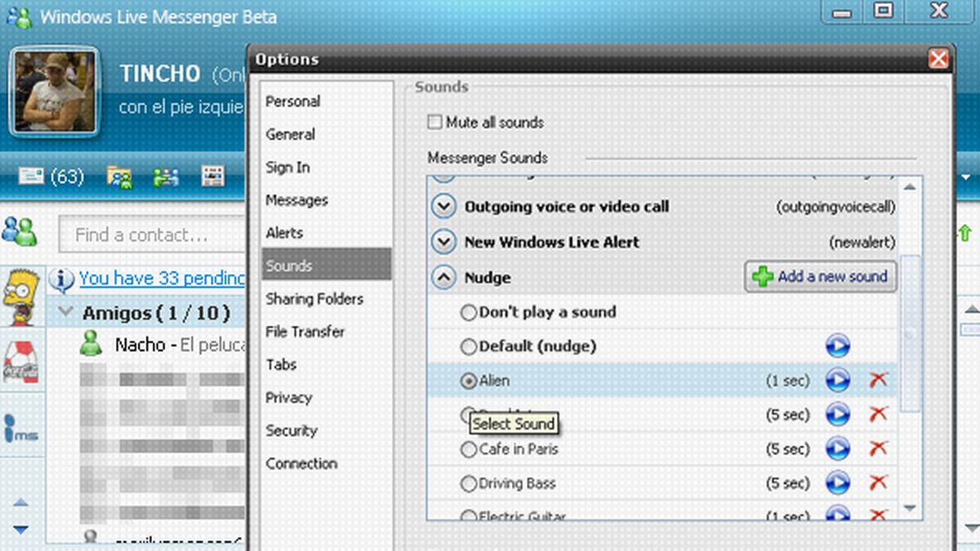Click the add contact icon beside search
This screenshot has width=980, height=551.
click(20, 233)
